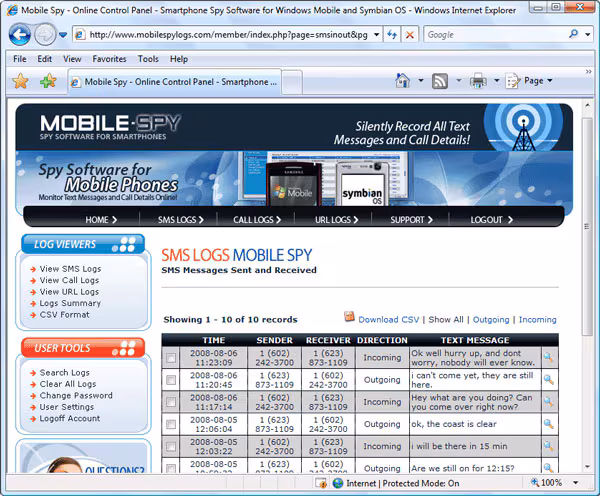The image size is (600, 496).
Task: Select the Mobile Spy browser tab
Action: click(x=174, y=82)
